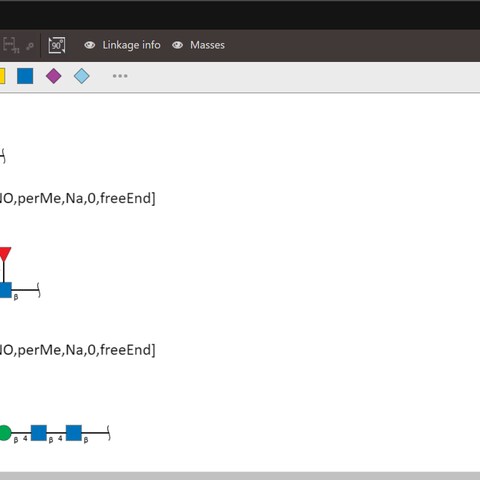Screen dimensions: 480x480
Task: Select the last blue square in the bottom chain
Action: (74, 433)
